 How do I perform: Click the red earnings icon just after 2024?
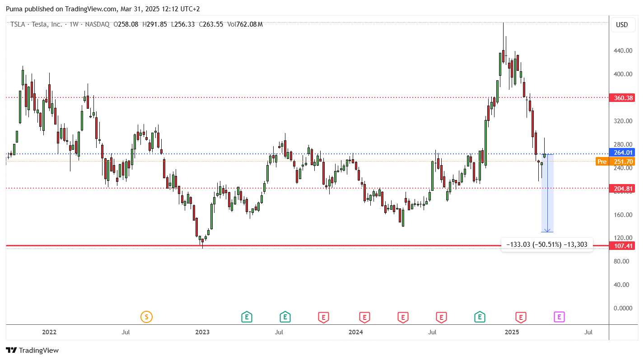point(364,317)
